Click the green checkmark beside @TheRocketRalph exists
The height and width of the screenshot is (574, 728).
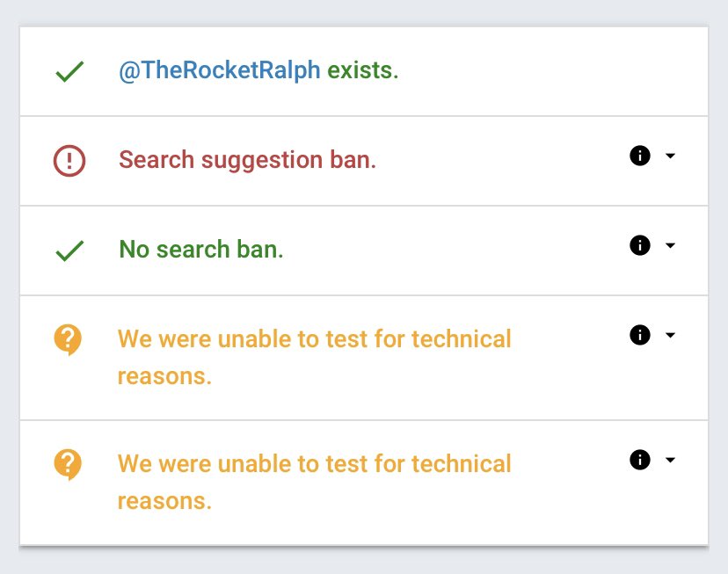[x=69, y=72]
